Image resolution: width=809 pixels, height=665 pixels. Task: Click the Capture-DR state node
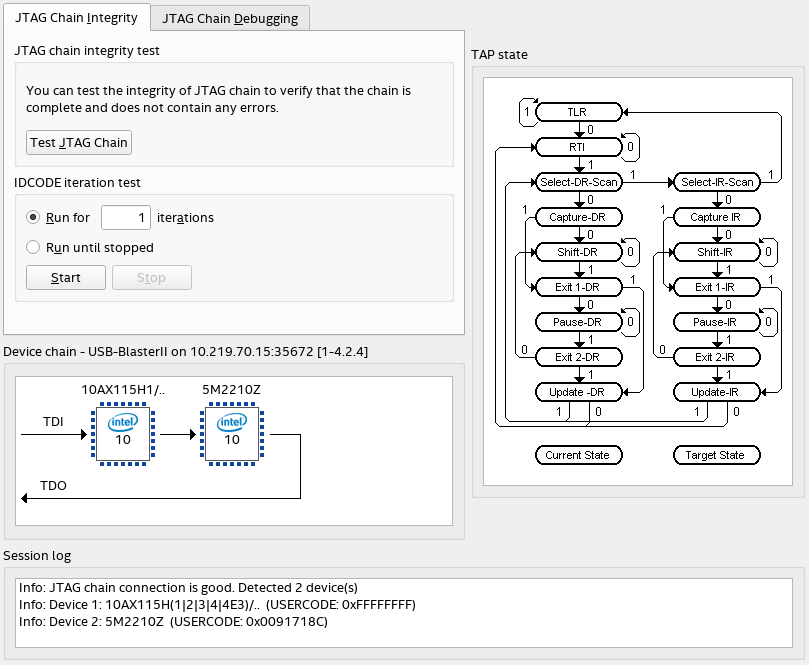(578, 217)
